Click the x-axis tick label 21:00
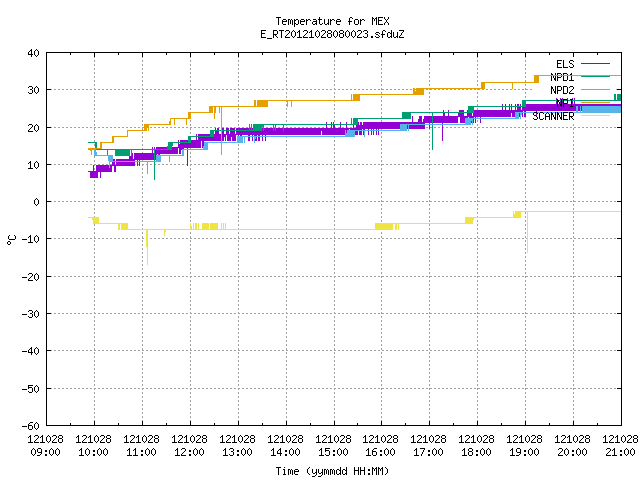The width and height of the screenshot is (640, 480). click(620, 452)
